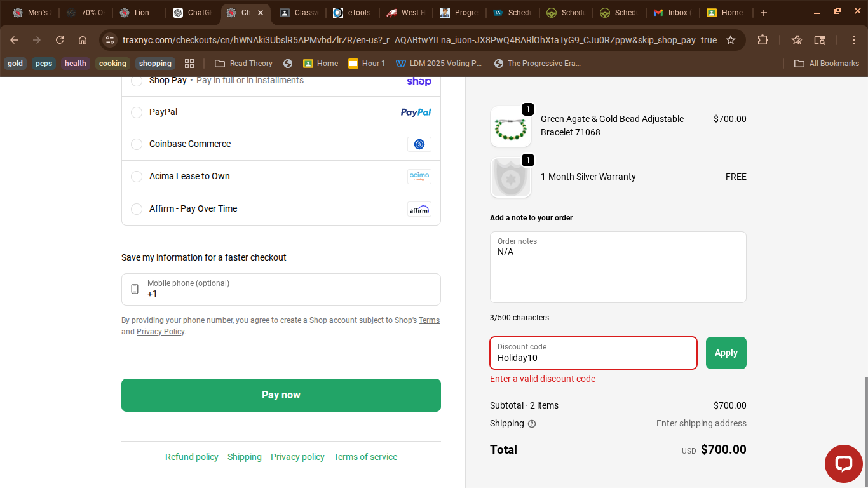The width and height of the screenshot is (868, 488).
Task: Open Shop's Terms link
Action: (x=429, y=320)
